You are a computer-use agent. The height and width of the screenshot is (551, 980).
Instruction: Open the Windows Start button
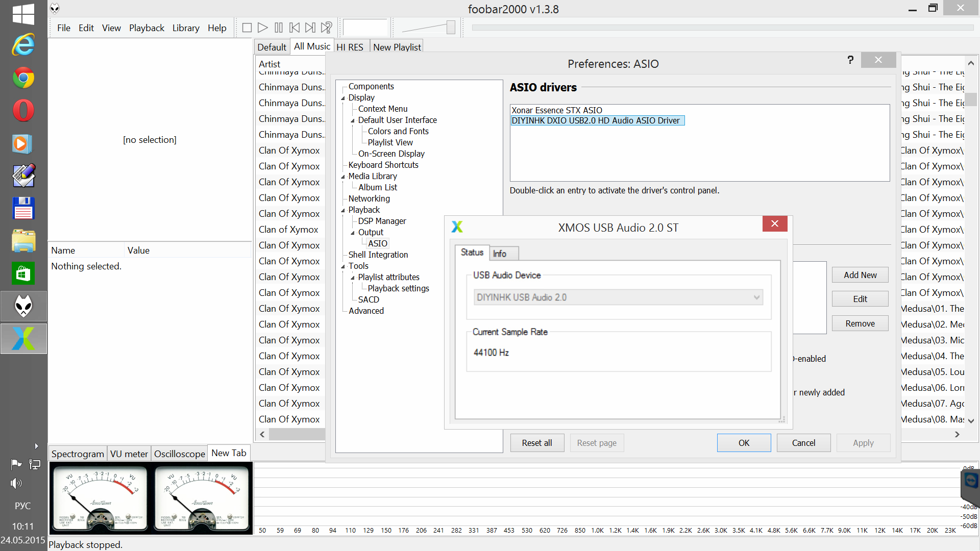23,14
